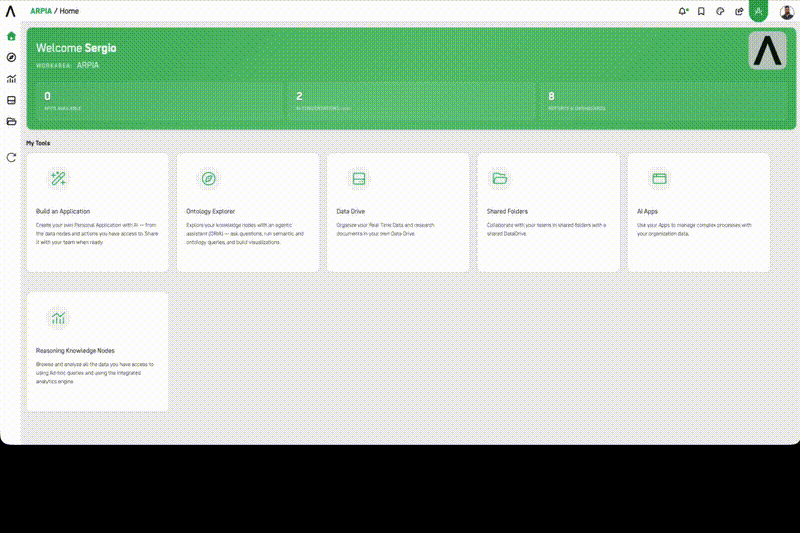
Task: Click the chart icon on the Reasoning Knowledge Nodes card
Action: (x=58, y=318)
